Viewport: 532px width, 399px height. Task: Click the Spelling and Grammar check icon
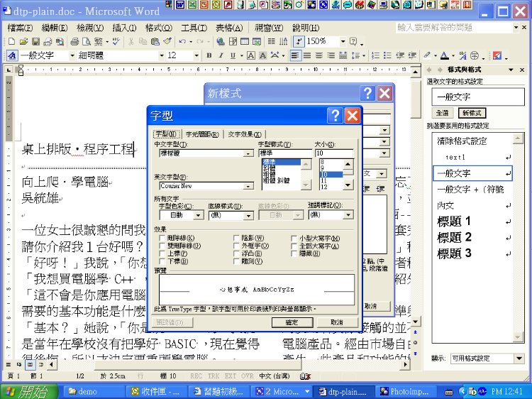(x=116, y=41)
